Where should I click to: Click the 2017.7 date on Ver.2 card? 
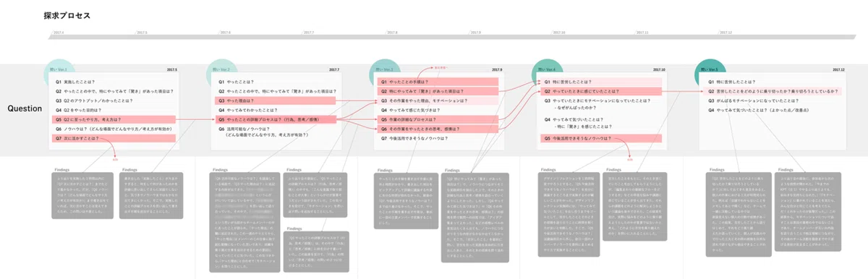point(333,69)
